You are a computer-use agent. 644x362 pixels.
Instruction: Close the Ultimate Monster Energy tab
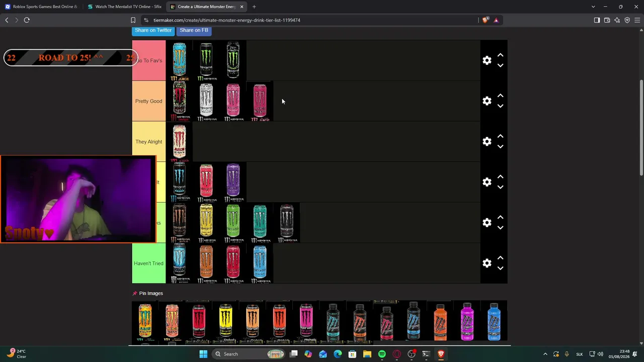click(x=242, y=7)
